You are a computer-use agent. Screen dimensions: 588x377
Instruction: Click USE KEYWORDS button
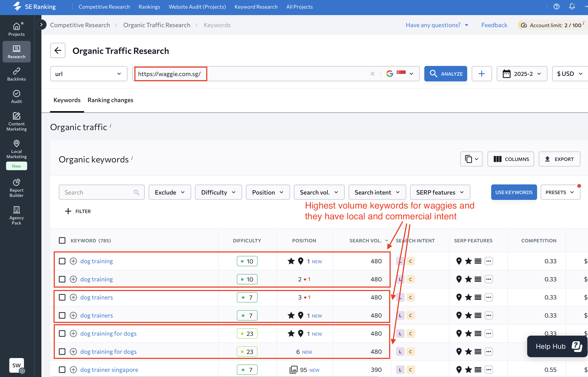(514, 192)
